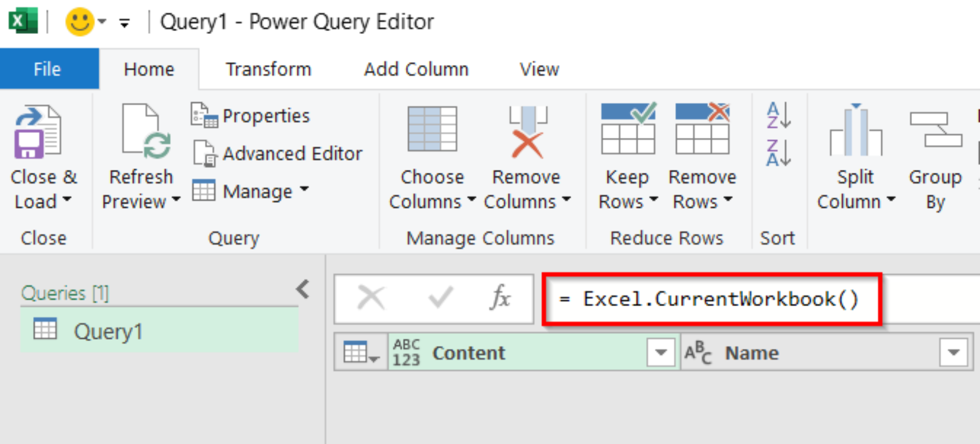Open the Customize Quick Access Toolbar dropdown
Screen dimensions: 980x444
124,22
